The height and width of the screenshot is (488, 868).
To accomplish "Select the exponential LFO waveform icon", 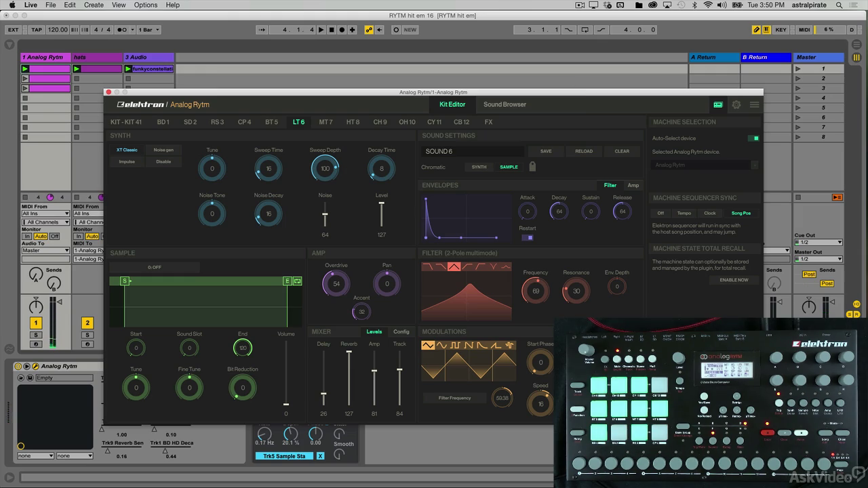I will click(x=482, y=345).
